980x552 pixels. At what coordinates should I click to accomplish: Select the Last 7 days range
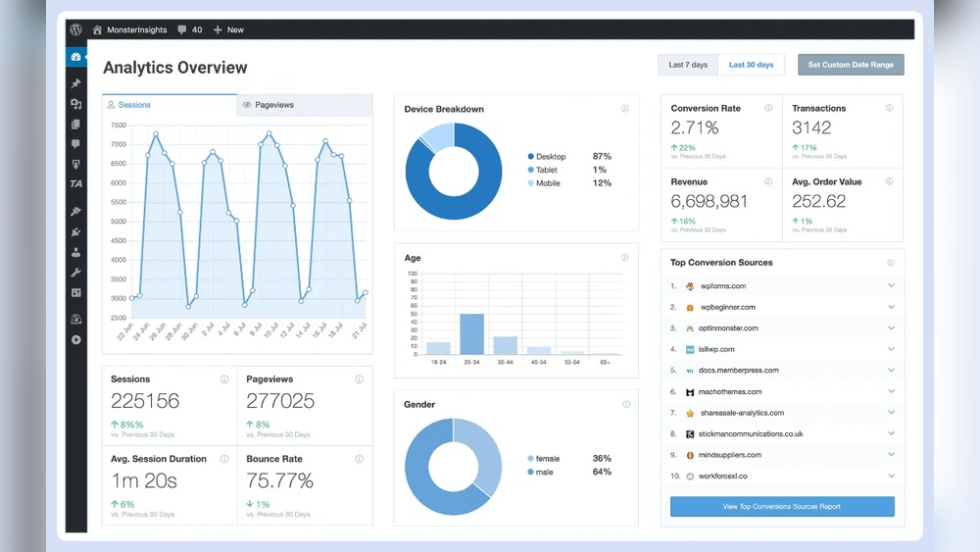tap(688, 65)
